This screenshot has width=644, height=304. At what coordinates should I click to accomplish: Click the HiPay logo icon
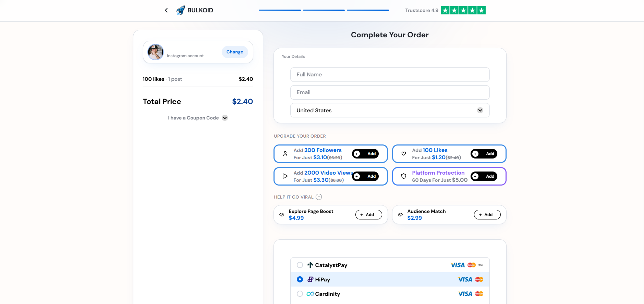[310, 279]
